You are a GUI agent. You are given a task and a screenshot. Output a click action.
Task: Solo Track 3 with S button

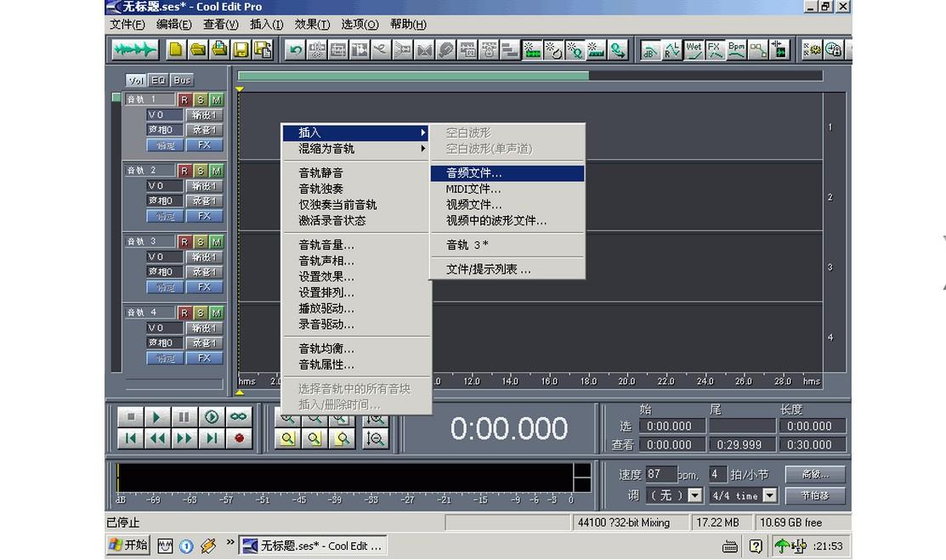coord(201,242)
